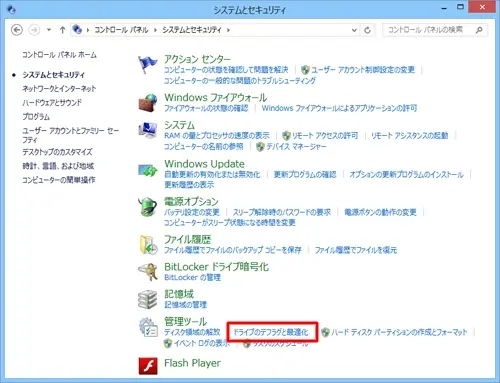Viewport: 500px width, 383px height.
Task: Select ネットワークとインターネット in the sidebar
Action: coord(59,89)
